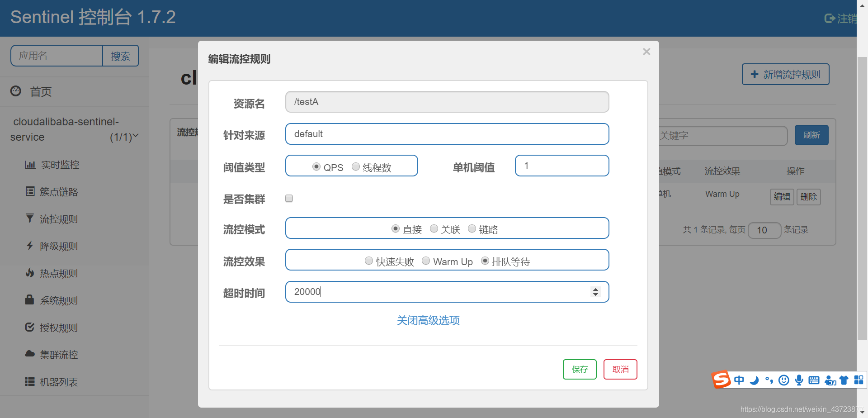The height and width of the screenshot is (418, 868).
Task: Click the cluster-point link list icon
Action: (x=30, y=191)
